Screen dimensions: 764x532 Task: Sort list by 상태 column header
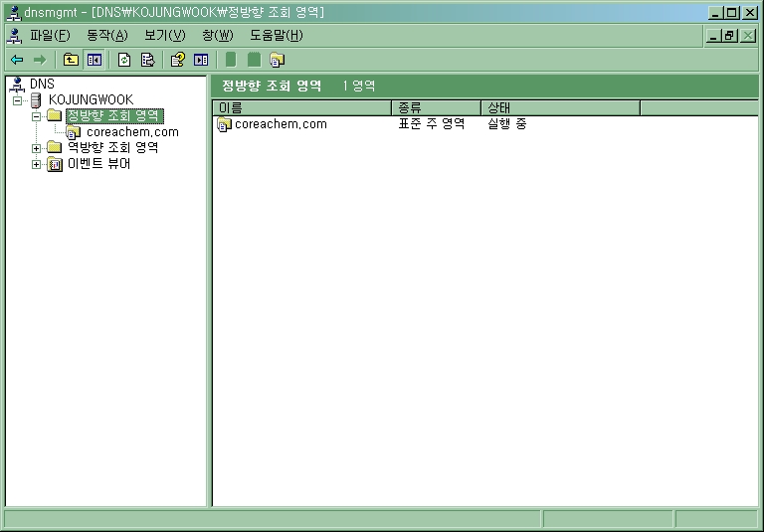[560, 107]
